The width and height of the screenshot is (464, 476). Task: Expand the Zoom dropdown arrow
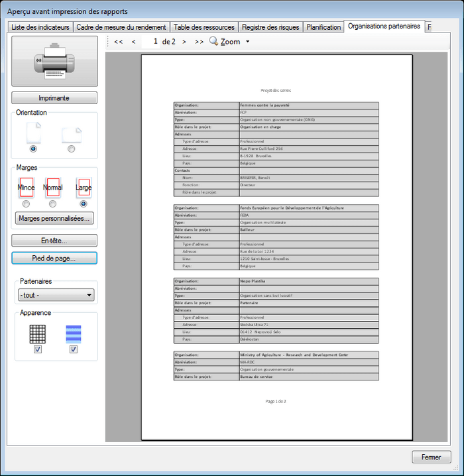pos(247,42)
